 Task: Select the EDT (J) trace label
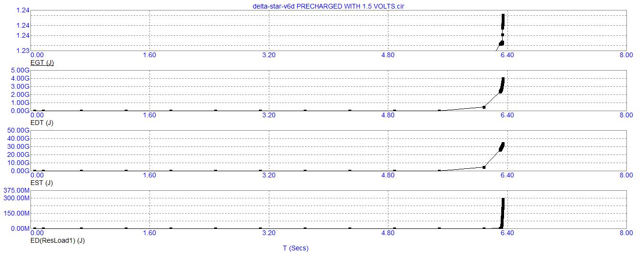pyautogui.click(x=42, y=123)
